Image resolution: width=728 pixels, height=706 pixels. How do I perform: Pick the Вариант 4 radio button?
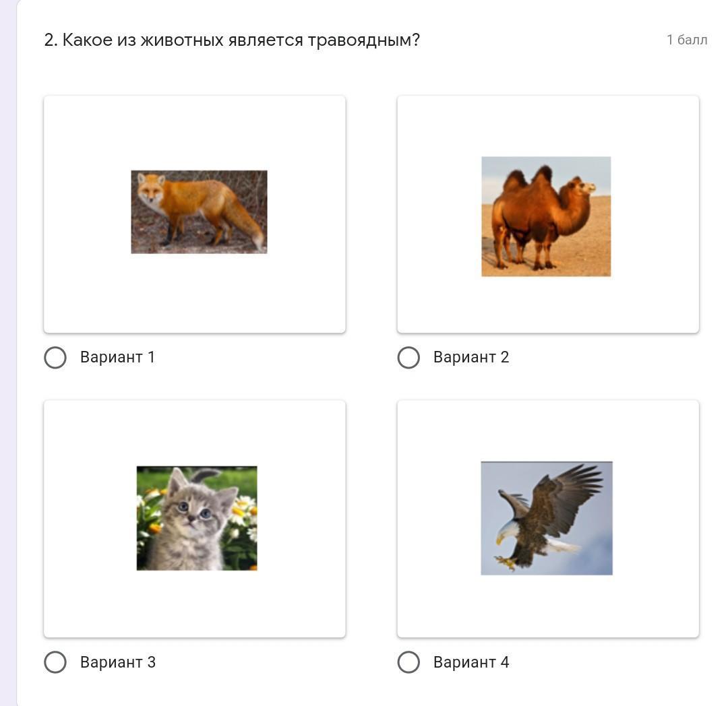point(408,662)
